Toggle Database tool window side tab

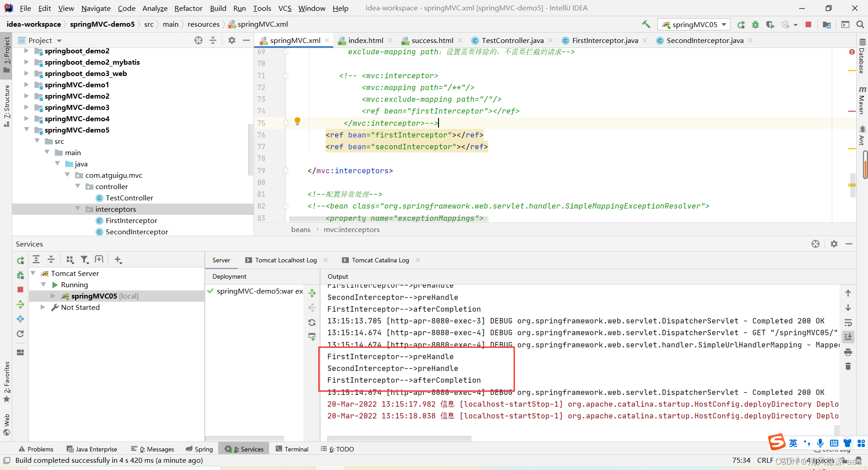tap(862, 56)
